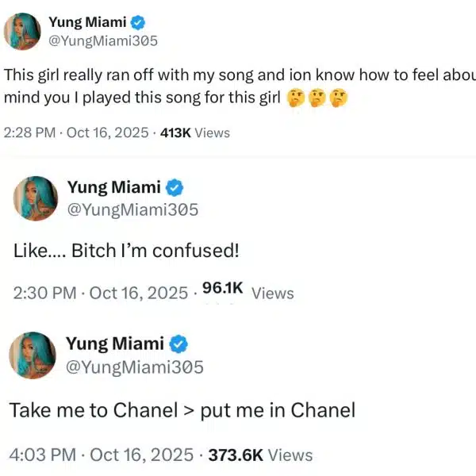Click the first thinking face emoji
This screenshot has height=476, width=476.
tap(295, 99)
